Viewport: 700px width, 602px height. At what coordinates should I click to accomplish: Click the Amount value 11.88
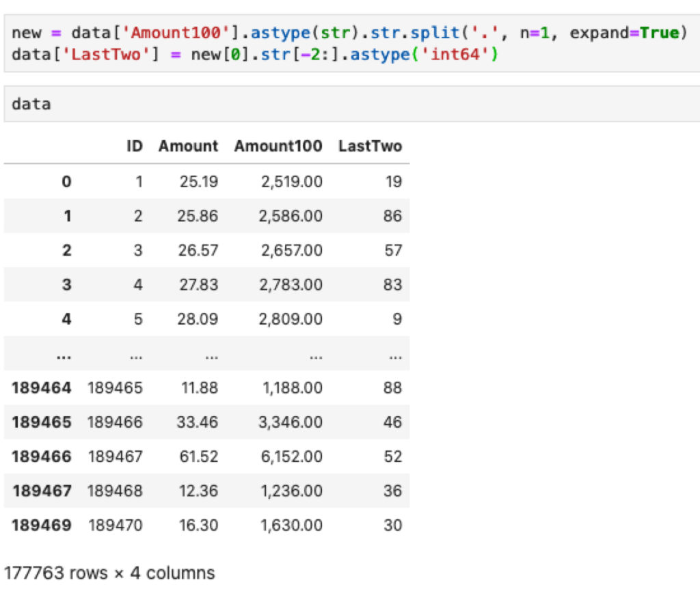click(200, 388)
